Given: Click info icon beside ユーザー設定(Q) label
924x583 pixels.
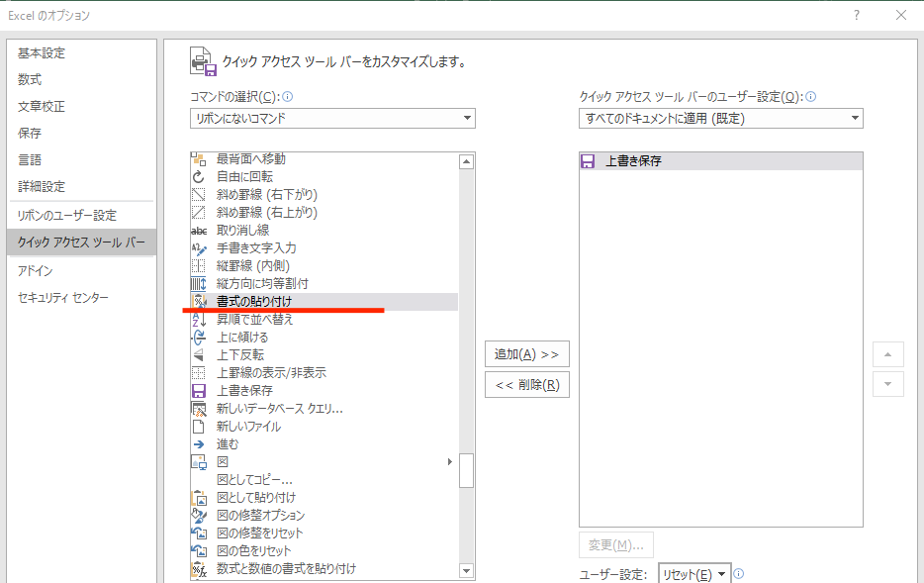Looking at the screenshot, I should tap(811, 97).
